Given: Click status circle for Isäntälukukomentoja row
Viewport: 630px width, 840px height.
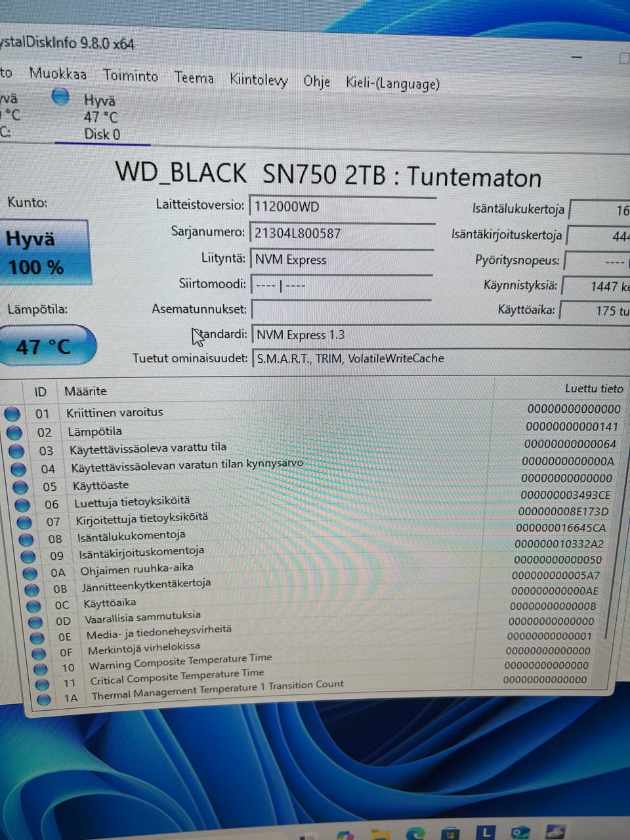Looking at the screenshot, I should click(x=26, y=539).
